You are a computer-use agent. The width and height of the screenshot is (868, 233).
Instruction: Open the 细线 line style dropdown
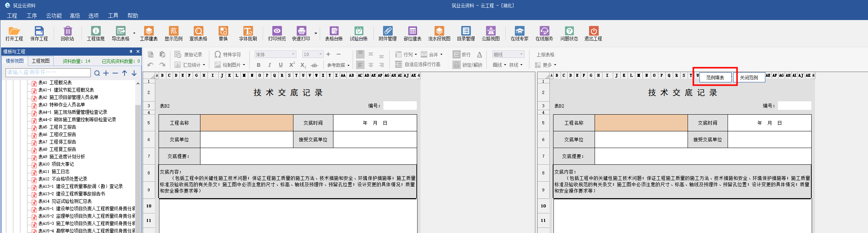point(521,54)
